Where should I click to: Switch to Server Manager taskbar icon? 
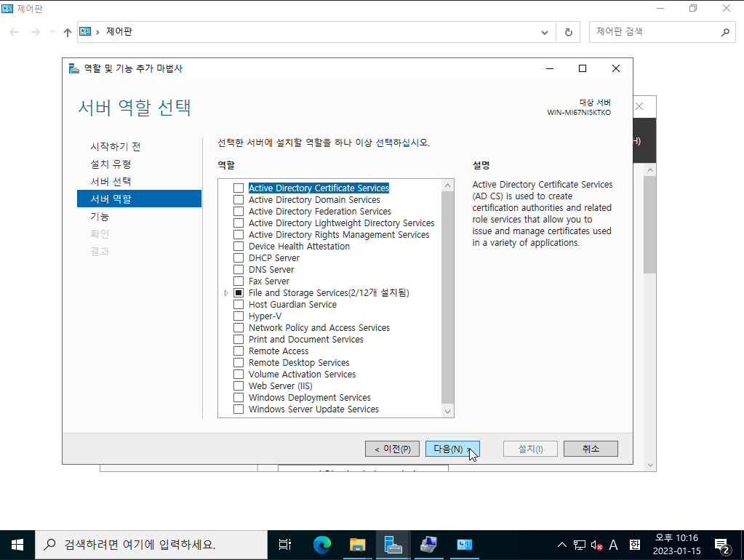pyautogui.click(x=393, y=545)
